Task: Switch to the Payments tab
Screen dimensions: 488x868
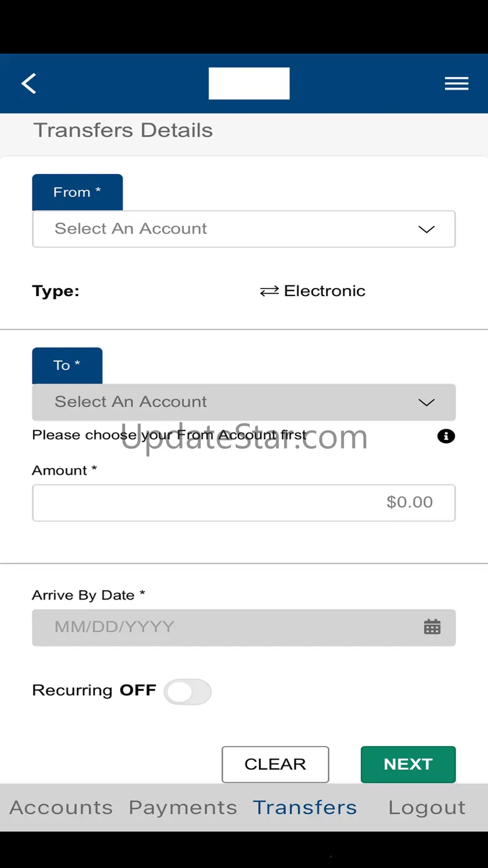Action: [183, 807]
